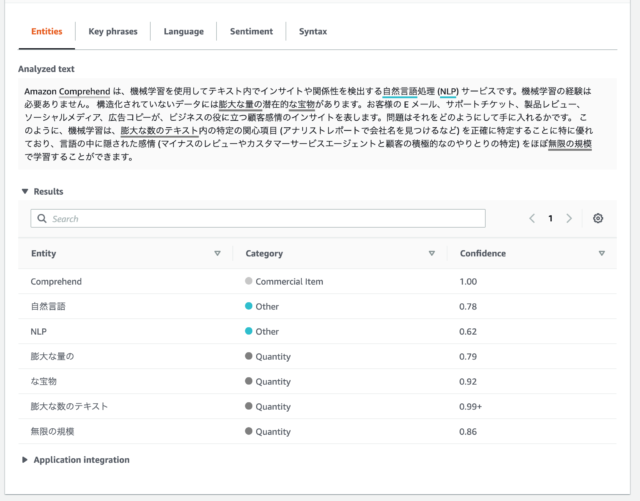640x501 pixels.
Task: Click the 0.99+ confidence value
Action: pyautogui.click(x=470, y=407)
